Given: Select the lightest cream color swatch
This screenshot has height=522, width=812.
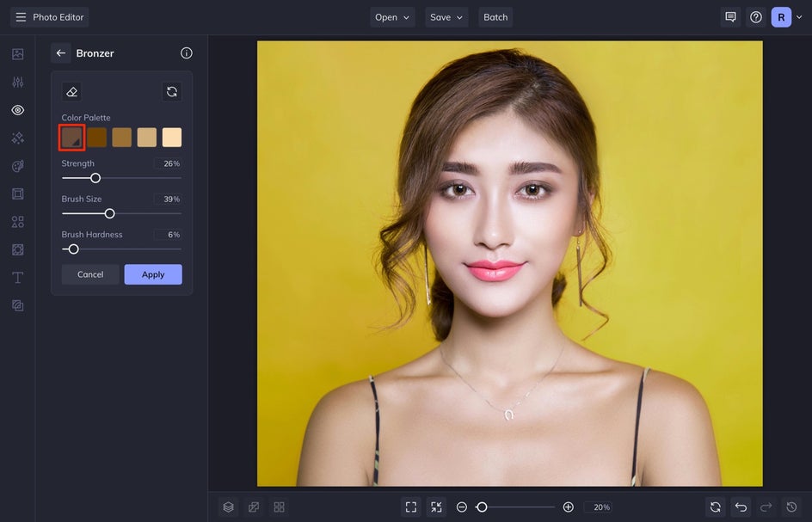Looking at the screenshot, I should click(x=172, y=138).
